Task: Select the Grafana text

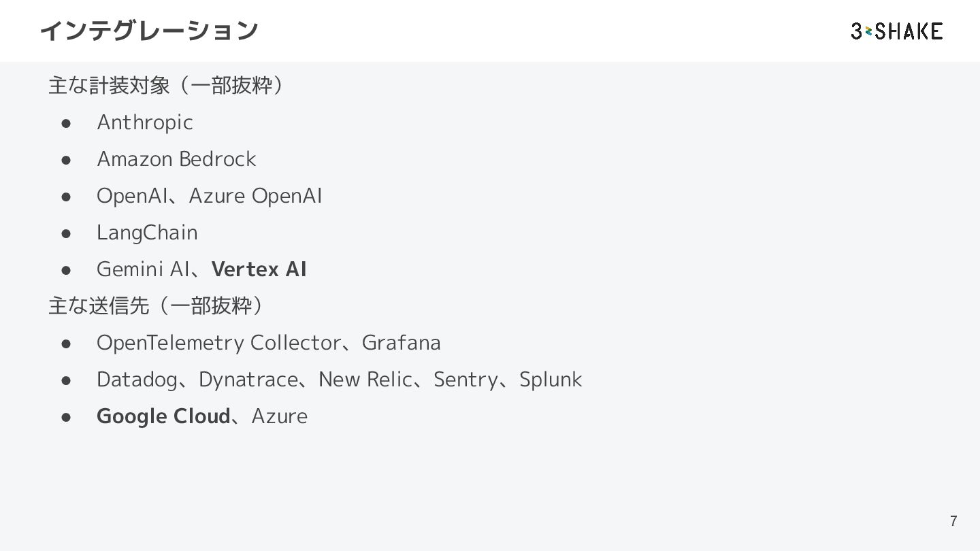Action: pyautogui.click(x=401, y=343)
